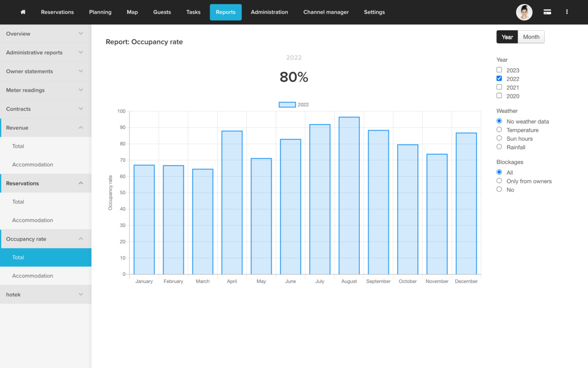This screenshot has height=368, width=588.
Task: Enable the 2023 year checkbox
Action: tap(499, 70)
